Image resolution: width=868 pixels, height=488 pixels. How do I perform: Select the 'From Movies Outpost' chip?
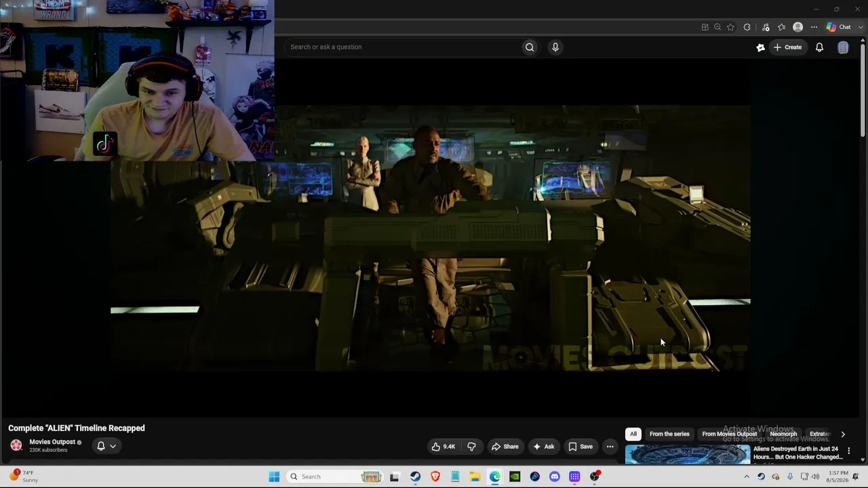[729, 434]
